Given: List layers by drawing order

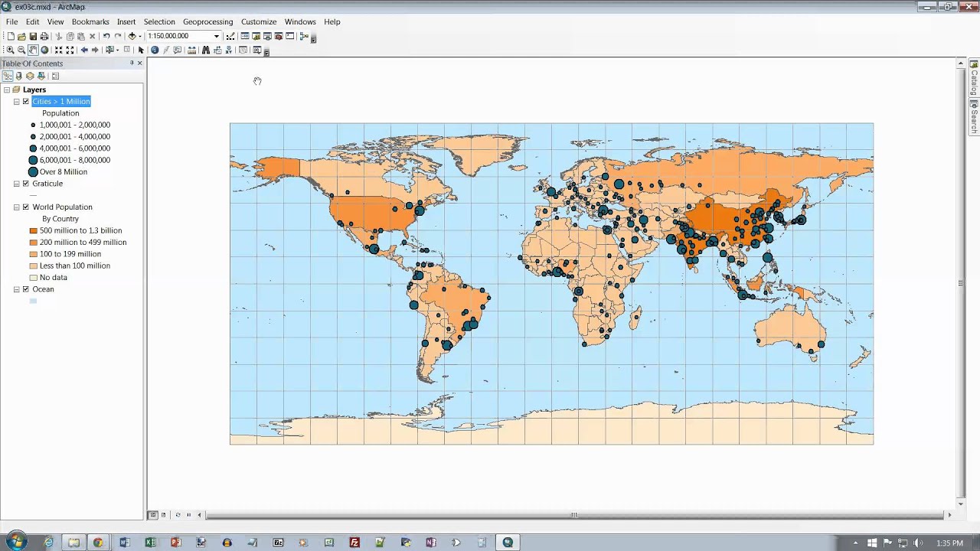Looking at the screenshot, I should pos(8,76).
